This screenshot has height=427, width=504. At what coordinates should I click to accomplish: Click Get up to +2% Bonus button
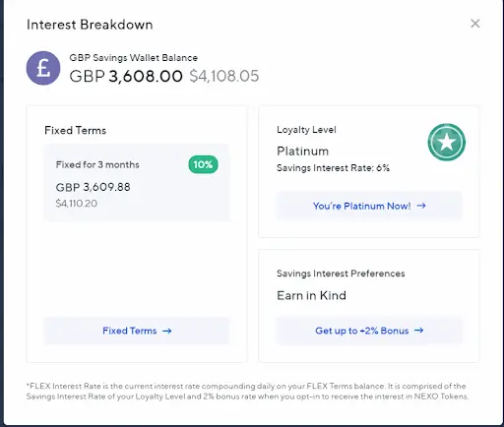pyautogui.click(x=369, y=331)
